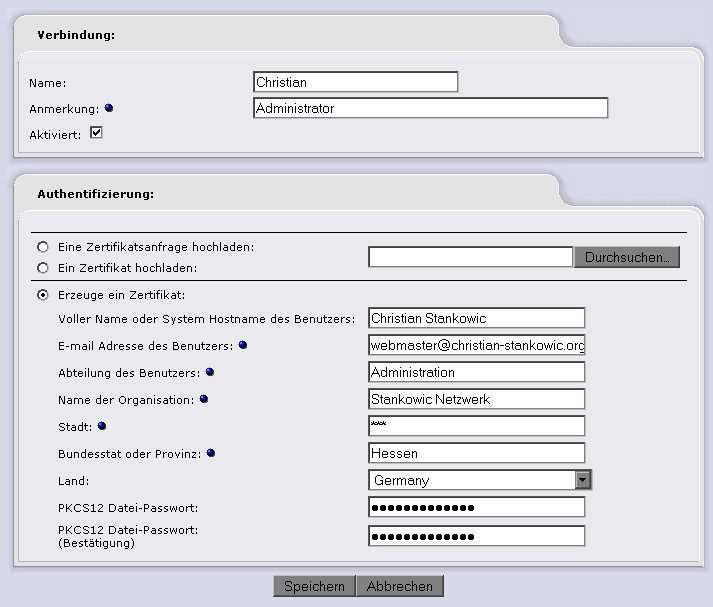Image resolution: width=713 pixels, height=607 pixels.
Task: Edit the e-mail address field
Action: point(476,345)
